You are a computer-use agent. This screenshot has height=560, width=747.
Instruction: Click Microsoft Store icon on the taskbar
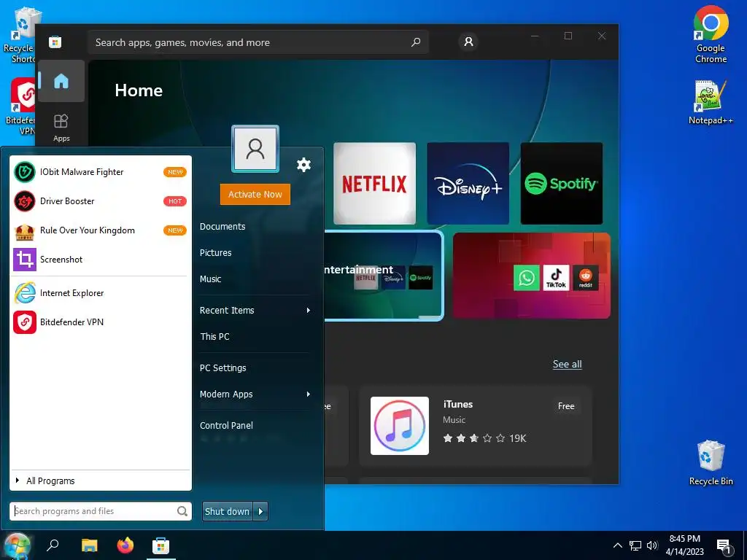(x=161, y=545)
